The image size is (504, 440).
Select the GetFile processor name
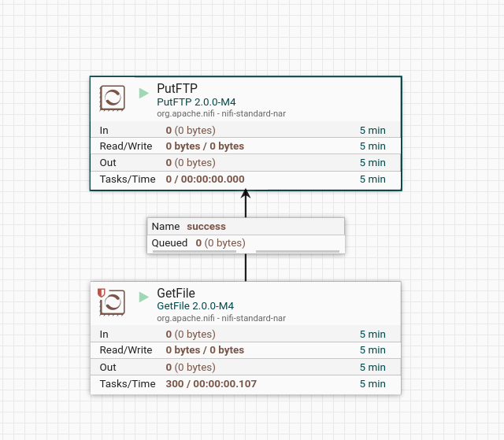(x=176, y=293)
